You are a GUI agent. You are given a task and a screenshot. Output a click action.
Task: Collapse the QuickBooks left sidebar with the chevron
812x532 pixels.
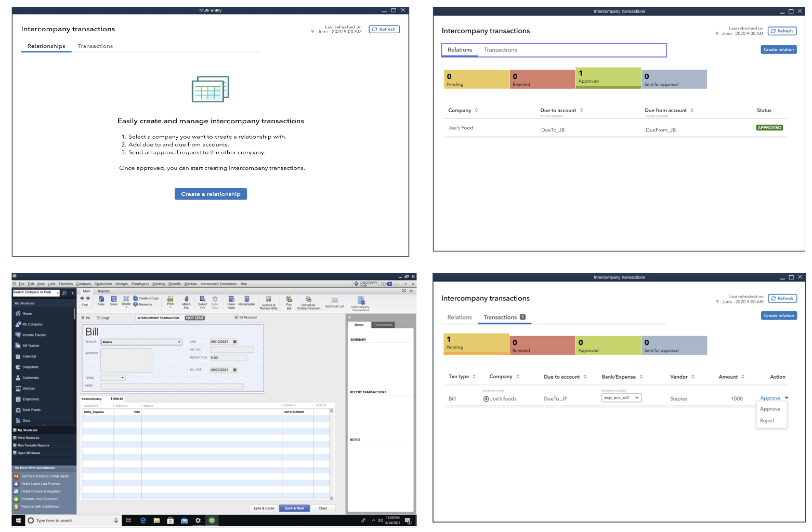pos(73,293)
